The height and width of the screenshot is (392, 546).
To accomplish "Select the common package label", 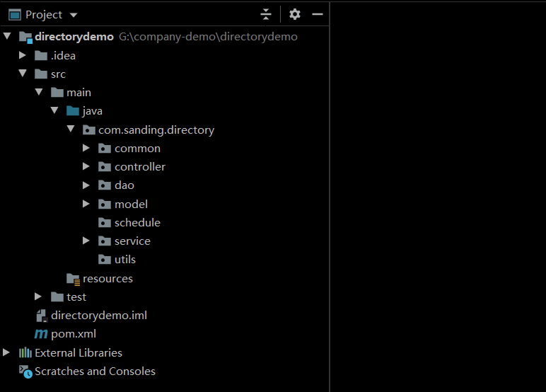I will [x=137, y=149].
